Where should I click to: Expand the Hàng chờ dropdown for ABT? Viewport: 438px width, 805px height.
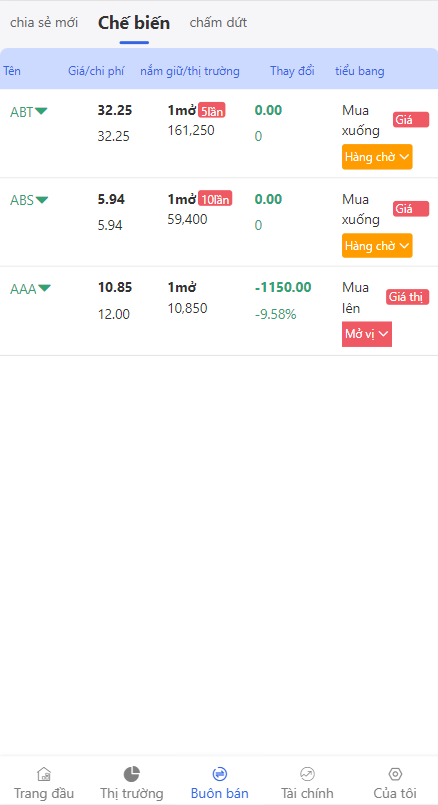pyautogui.click(x=377, y=157)
